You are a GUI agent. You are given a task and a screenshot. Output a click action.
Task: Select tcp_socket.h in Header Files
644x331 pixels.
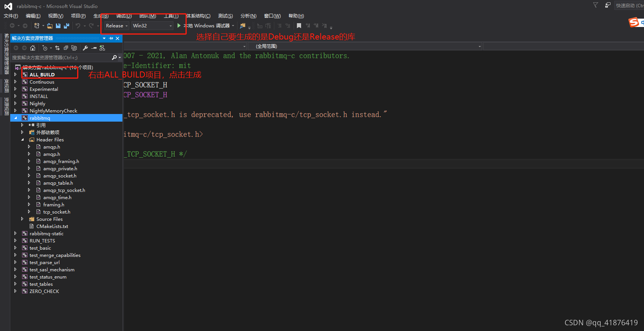pyautogui.click(x=57, y=212)
